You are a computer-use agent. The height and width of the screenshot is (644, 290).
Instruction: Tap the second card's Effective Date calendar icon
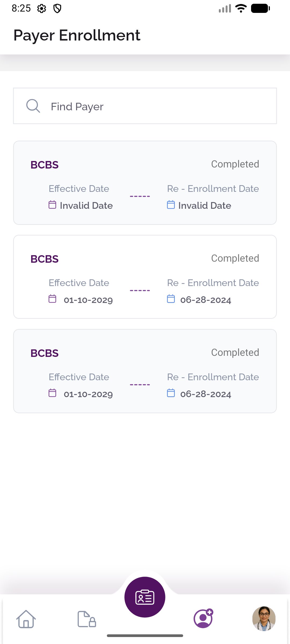tap(52, 299)
